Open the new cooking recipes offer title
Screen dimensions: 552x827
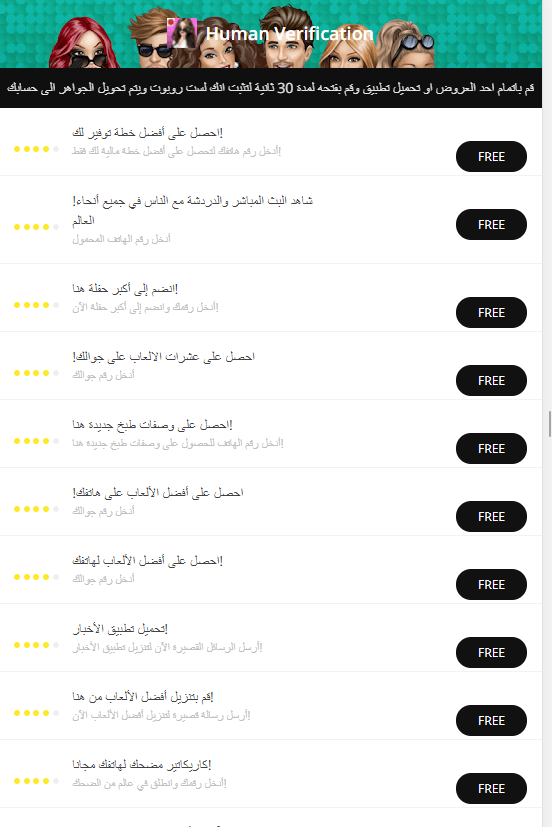tap(152, 425)
